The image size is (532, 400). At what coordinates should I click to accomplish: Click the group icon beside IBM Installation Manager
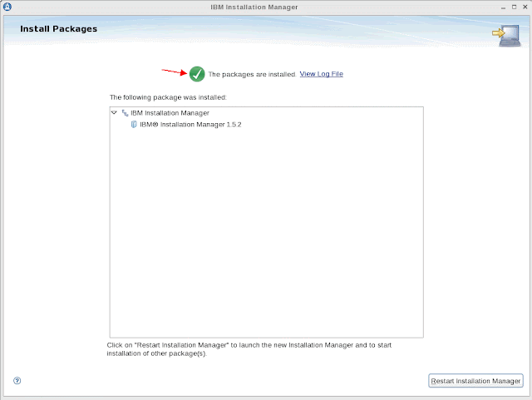click(125, 113)
